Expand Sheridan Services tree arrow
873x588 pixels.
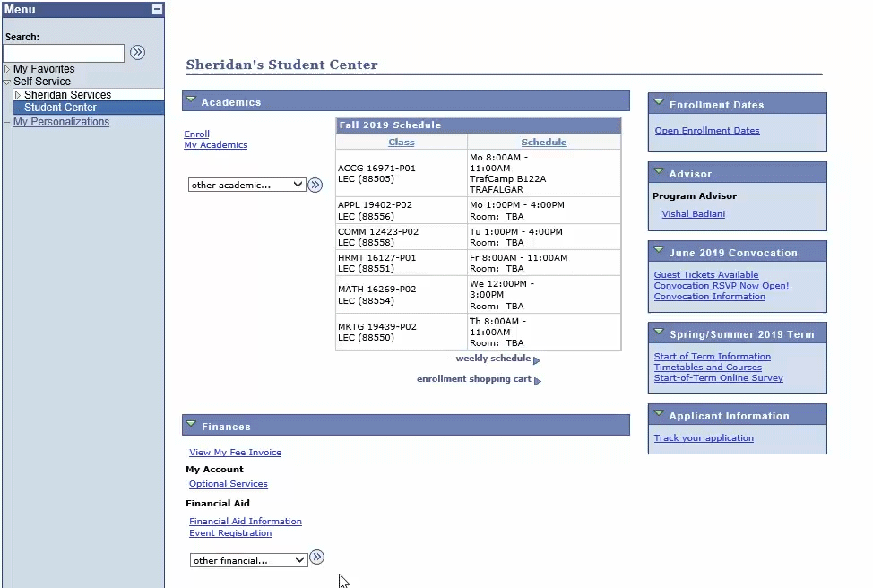(18, 95)
